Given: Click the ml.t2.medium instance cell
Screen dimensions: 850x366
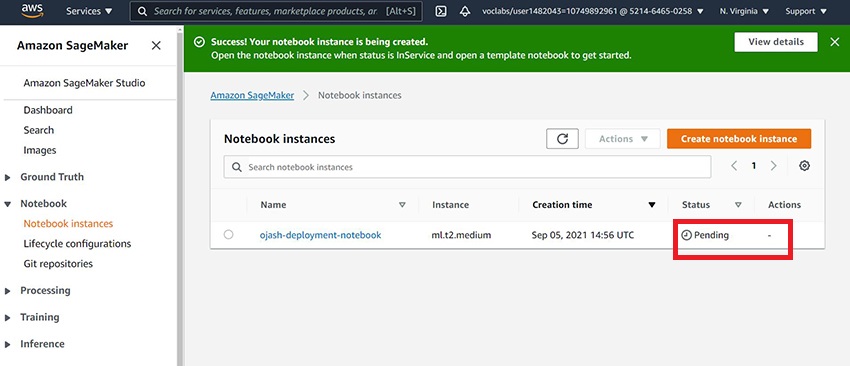Looking at the screenshot, I should 461,235.
